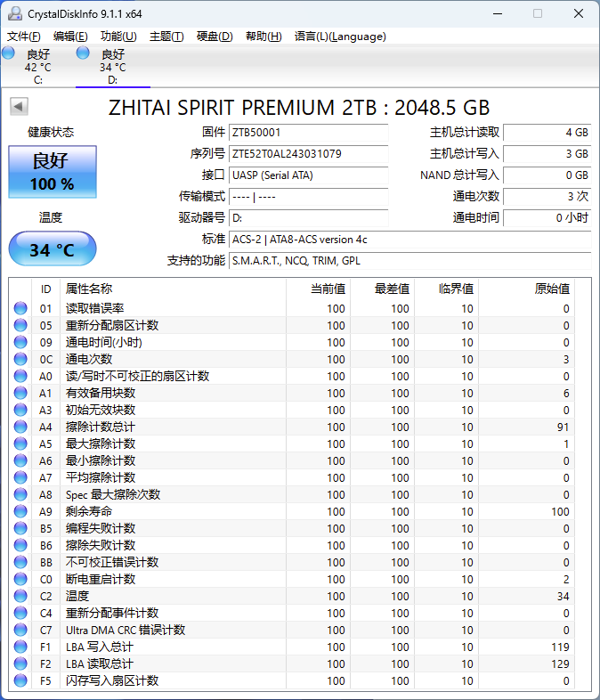Open the 编辑(E) menu
Viewport: 600px width, 700px height.
pyautogui.click(x=70, y=37)
